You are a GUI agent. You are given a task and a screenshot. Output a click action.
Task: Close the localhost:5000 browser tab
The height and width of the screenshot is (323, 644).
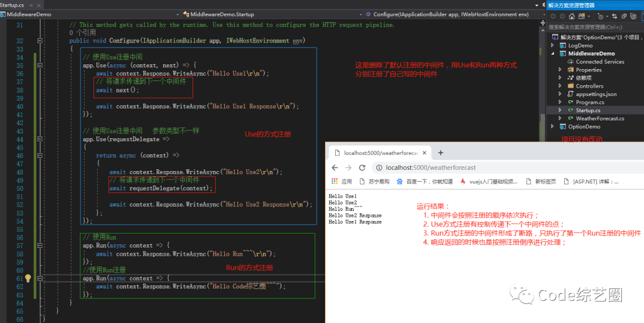(x=425, y=153)
